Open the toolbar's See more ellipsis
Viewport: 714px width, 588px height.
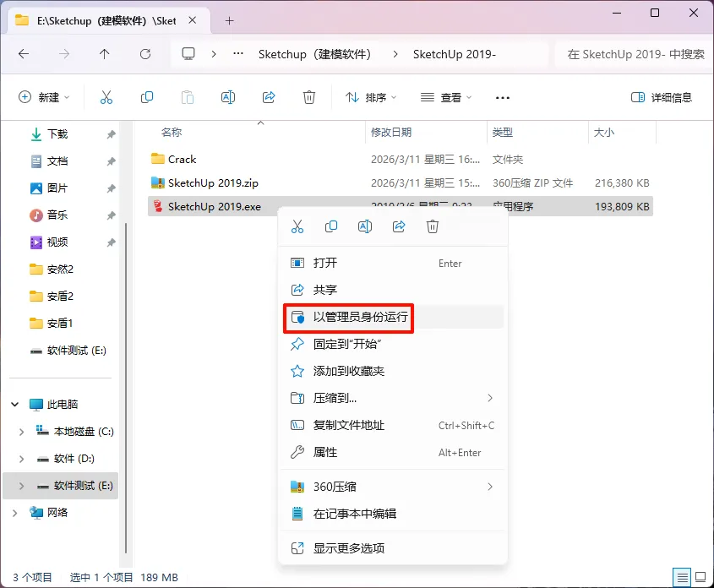point(502,97)
